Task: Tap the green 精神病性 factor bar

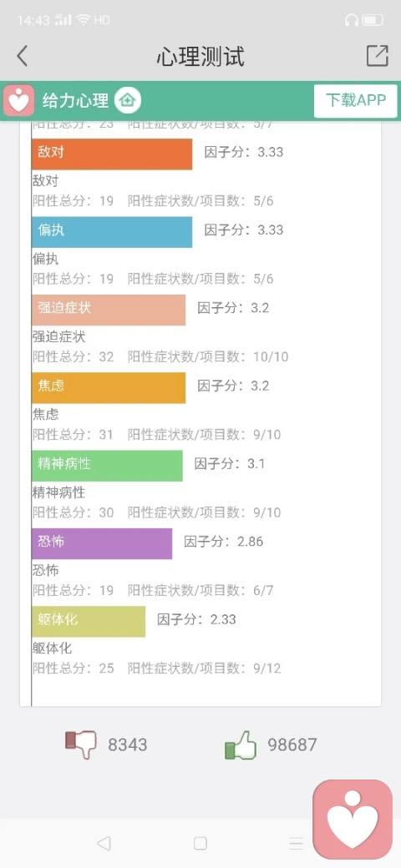Action: tap(107, 466)
